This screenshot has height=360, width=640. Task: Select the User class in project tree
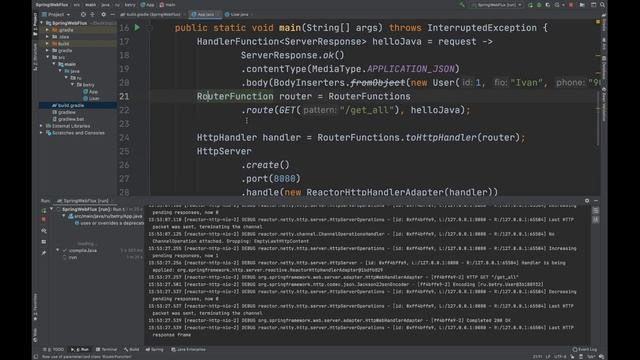[91, 98]
